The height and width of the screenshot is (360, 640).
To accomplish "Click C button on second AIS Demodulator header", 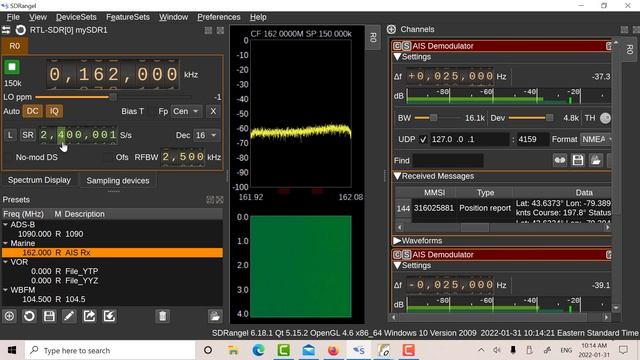I will tap(397, 255).
